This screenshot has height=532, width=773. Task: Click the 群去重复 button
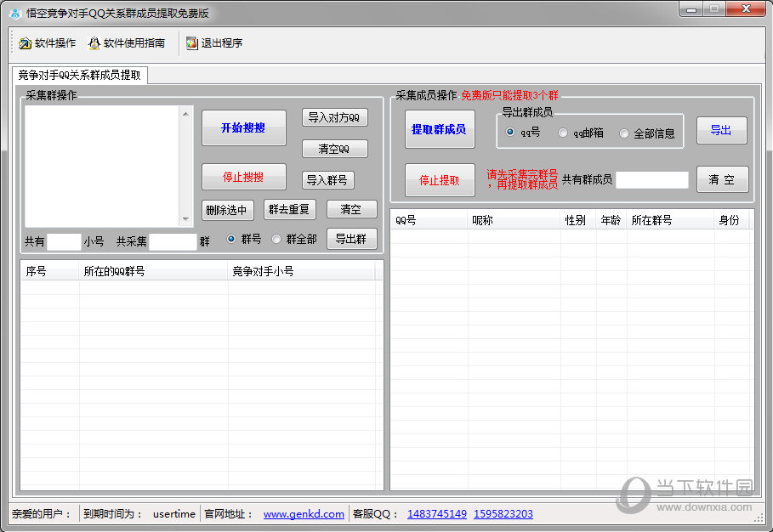[288, 209]
